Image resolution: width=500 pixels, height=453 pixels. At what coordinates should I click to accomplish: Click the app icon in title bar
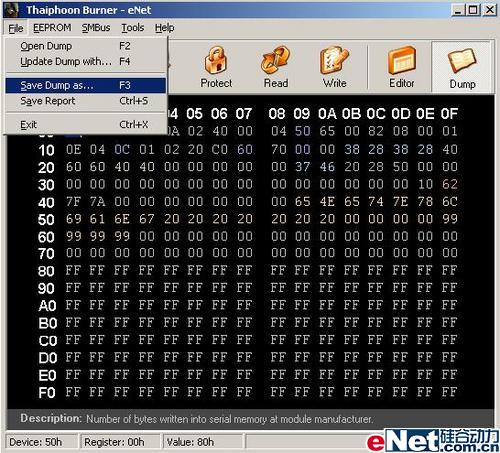click(x=12, y=10)
